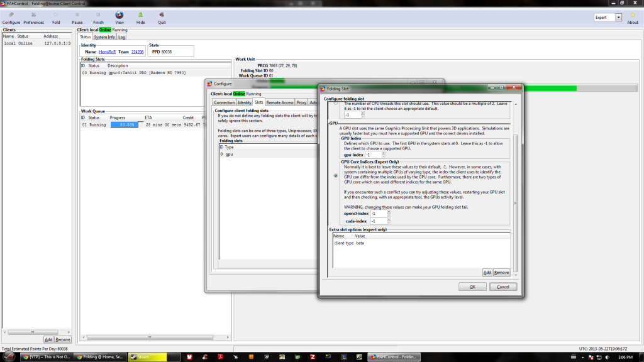Click the CPU threads spinner arrows
This screenshot has height=362, width=644.
363,115
